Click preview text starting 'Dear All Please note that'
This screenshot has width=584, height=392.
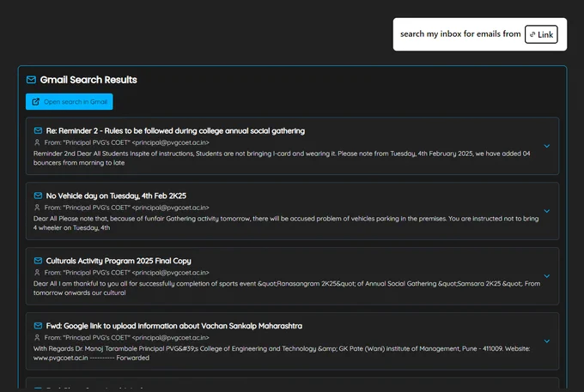click(286, 223)
